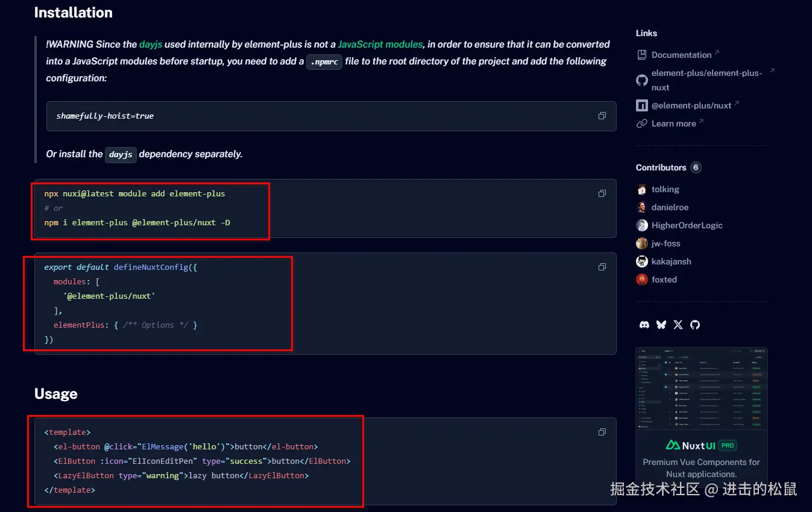
Task: Open the Learn more link
Action: coord(674,123)
